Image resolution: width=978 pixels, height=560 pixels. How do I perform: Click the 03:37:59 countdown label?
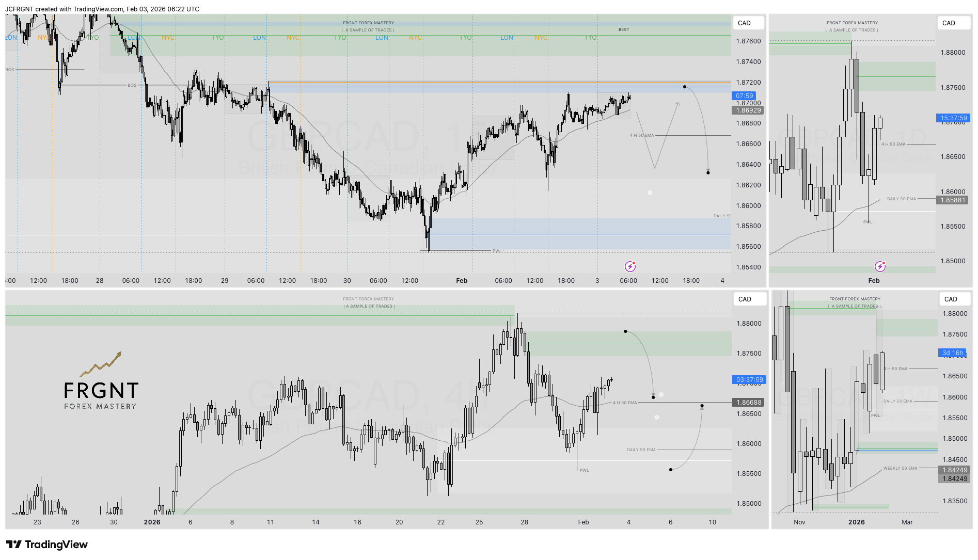pos(749,380)
